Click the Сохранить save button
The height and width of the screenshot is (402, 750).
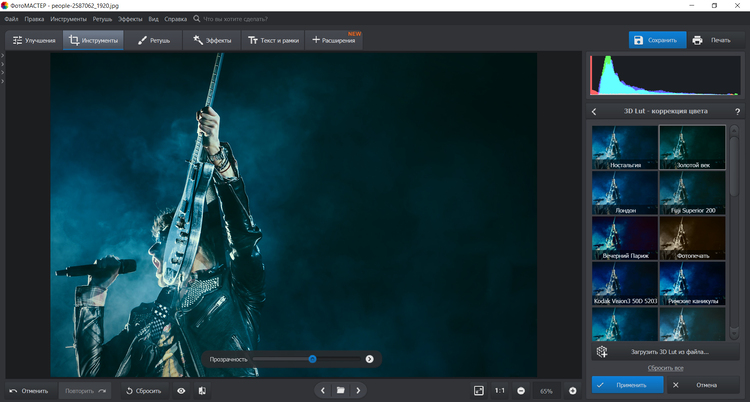(x=657, y=40)
